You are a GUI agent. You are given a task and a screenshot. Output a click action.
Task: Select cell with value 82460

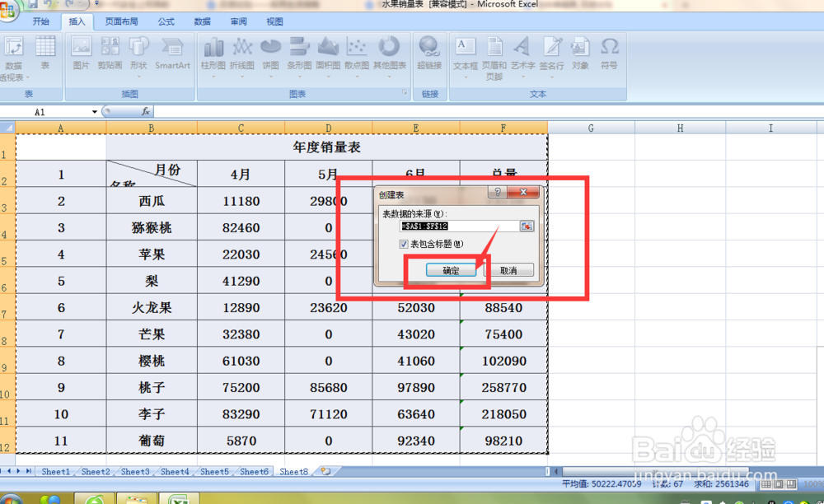(241, 227)
